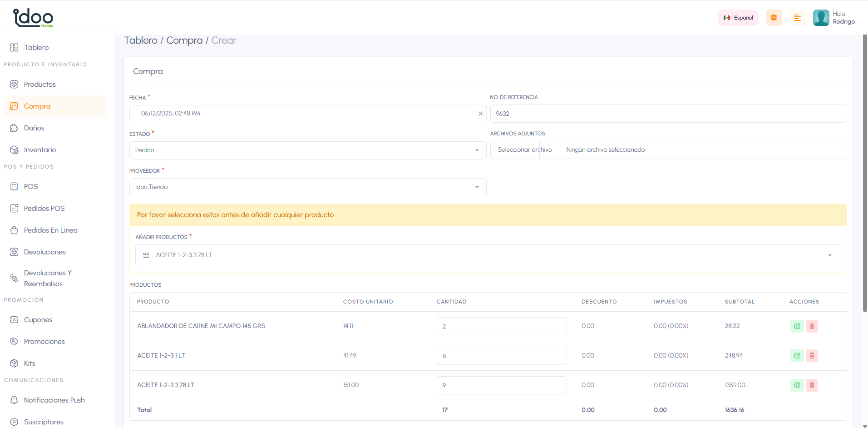The width and height of the screenshot is (868, 428).
Task: Open Productos in the sidebar
Action: click(x=39, y=85)
